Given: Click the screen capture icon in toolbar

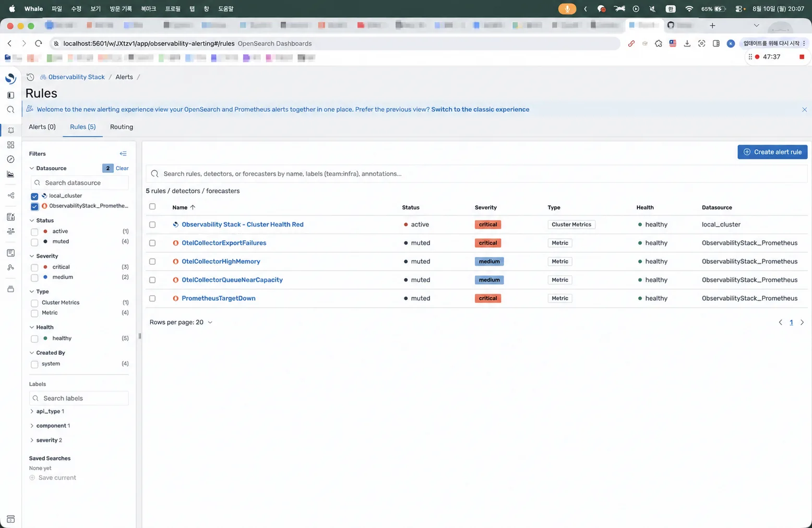Looking at the screenshot, I should pos(702,43).
